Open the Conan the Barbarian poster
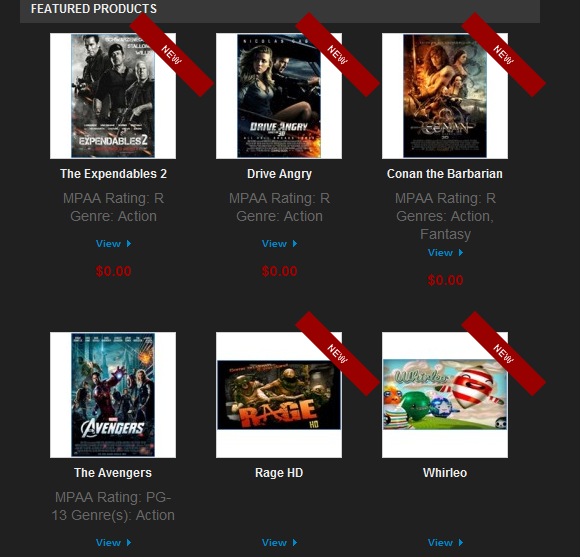This screenshot has height=557, width=580. coord(445,96)
